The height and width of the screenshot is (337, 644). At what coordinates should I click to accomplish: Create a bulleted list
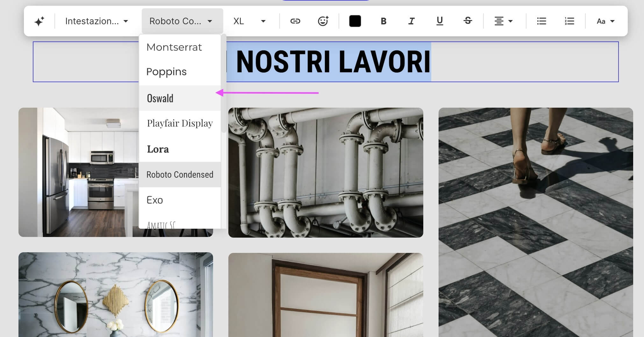click(541, 21)
